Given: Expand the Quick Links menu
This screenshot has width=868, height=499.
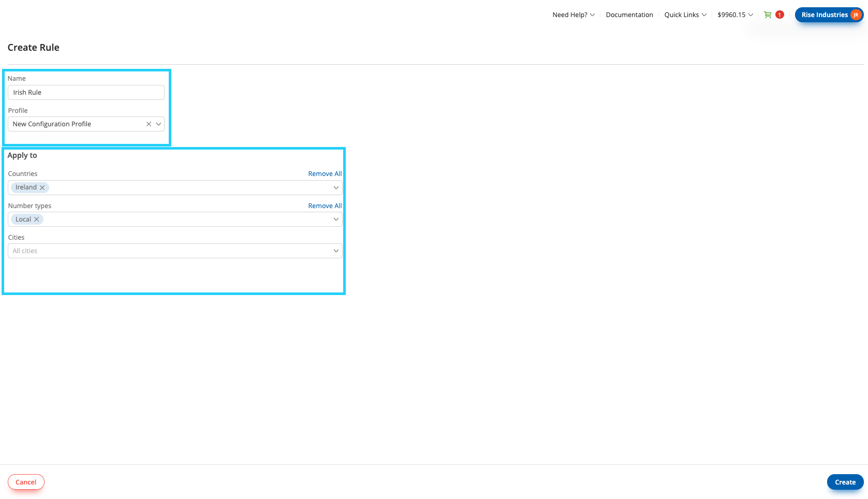Looking at the screenshot, I should click(x=685, y=15).
